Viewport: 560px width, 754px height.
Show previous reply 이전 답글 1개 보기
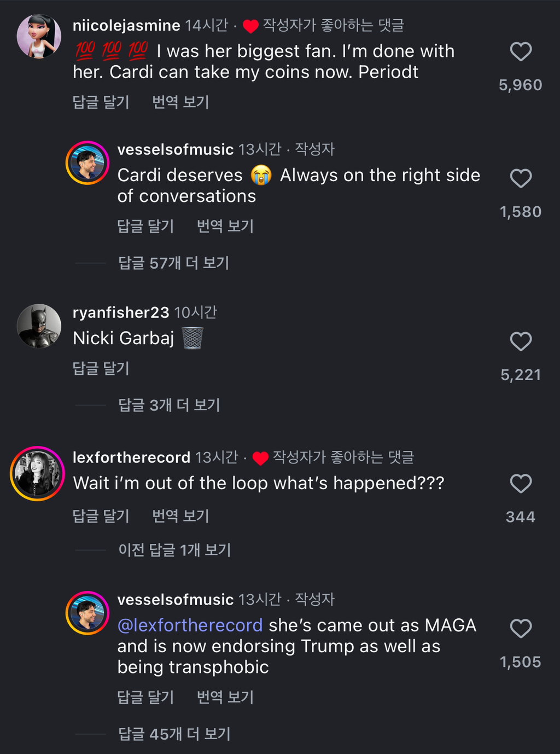(174, 550)
